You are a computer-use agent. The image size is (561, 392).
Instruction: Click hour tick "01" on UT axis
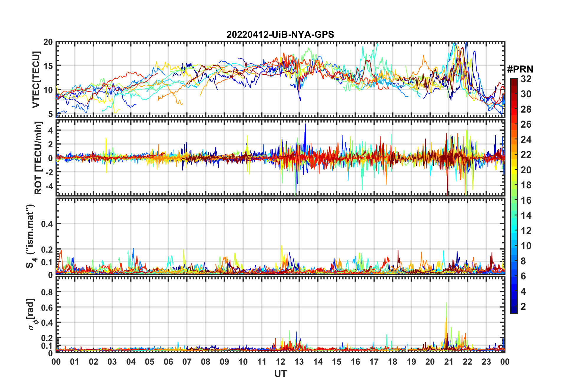[x=75, y=362]
